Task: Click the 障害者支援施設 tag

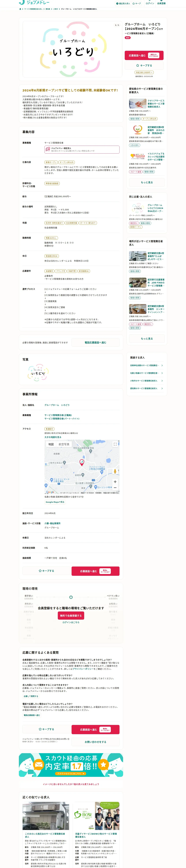Action: 52,184
